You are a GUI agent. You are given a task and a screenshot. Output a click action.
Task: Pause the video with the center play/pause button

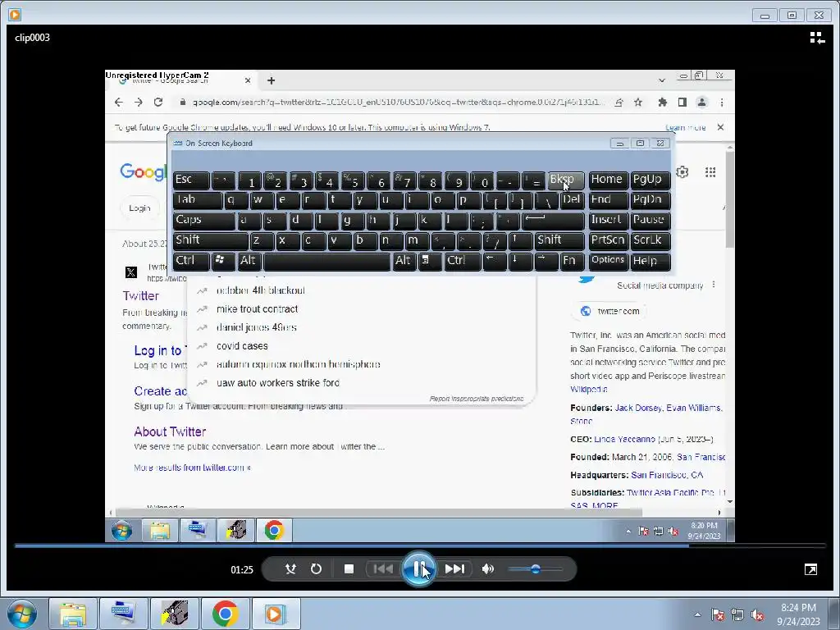click(418, 569)
